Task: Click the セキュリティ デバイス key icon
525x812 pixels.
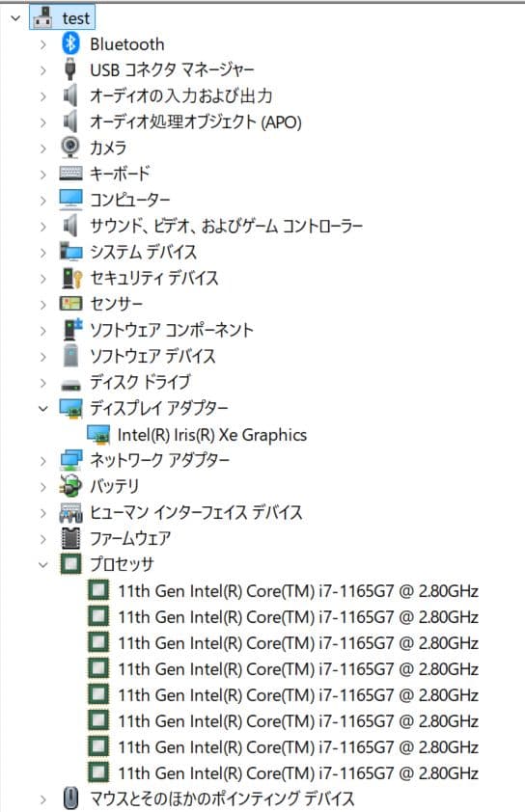Action: [x=71, y=278]
